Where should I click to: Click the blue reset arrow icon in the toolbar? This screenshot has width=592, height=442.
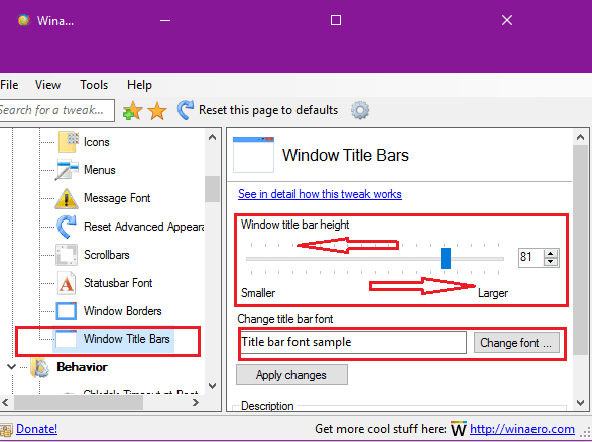tap(185, 110)
